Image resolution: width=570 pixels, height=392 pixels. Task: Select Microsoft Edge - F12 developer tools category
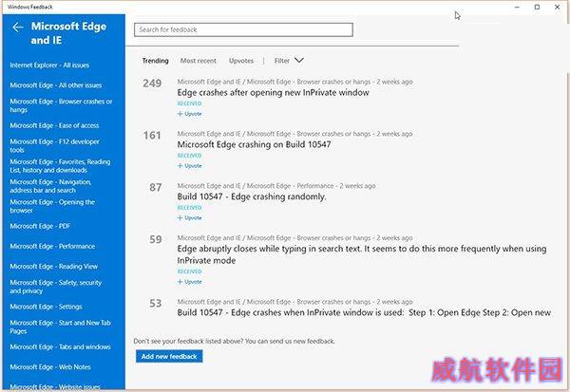tap(54, 145)
